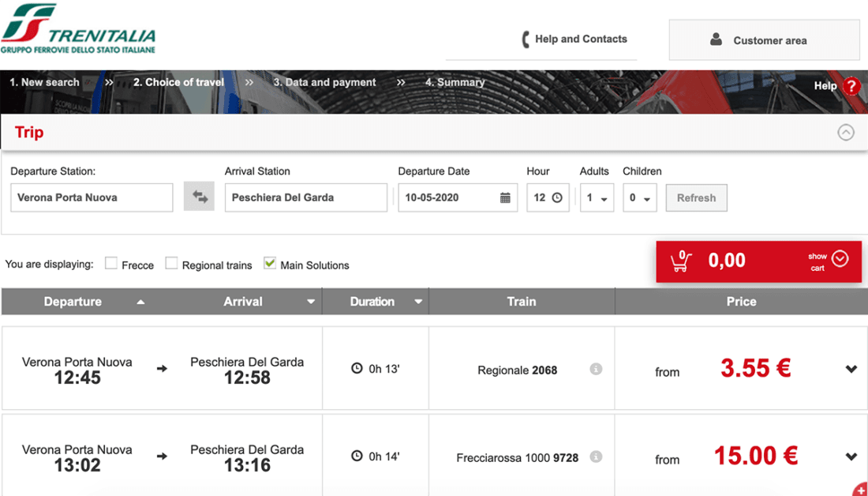
Task: Sort results by Arrival column
Action: point(311,302)
